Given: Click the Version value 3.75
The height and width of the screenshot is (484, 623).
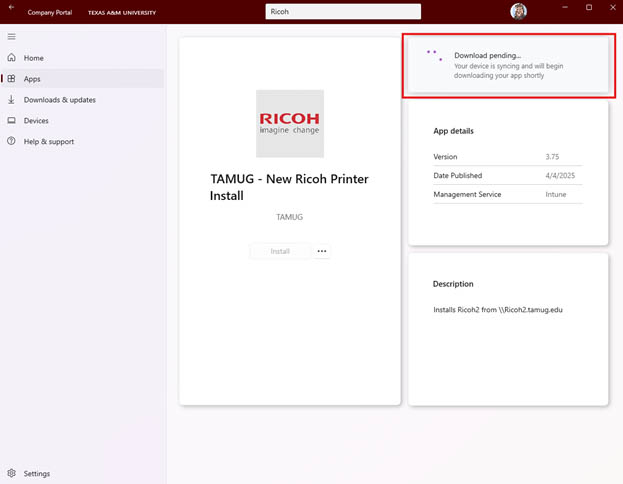Looking at the screenshot, I should tap(552, 157).
